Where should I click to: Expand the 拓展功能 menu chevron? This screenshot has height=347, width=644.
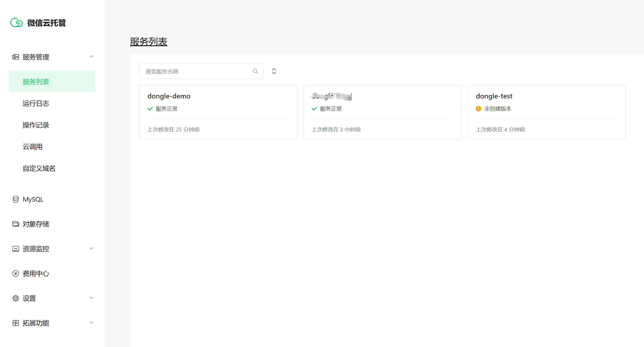click(x=91, y=323)
